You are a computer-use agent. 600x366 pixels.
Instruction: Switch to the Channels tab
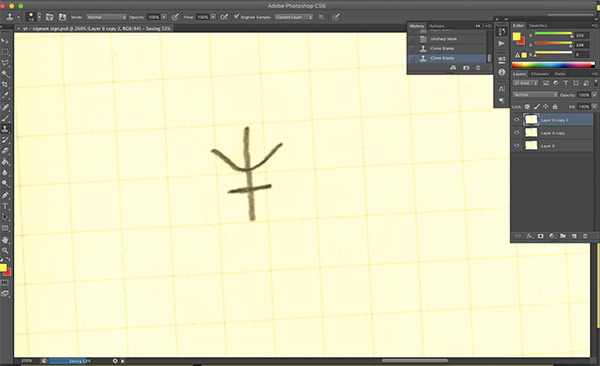click(x=540, y=74)
